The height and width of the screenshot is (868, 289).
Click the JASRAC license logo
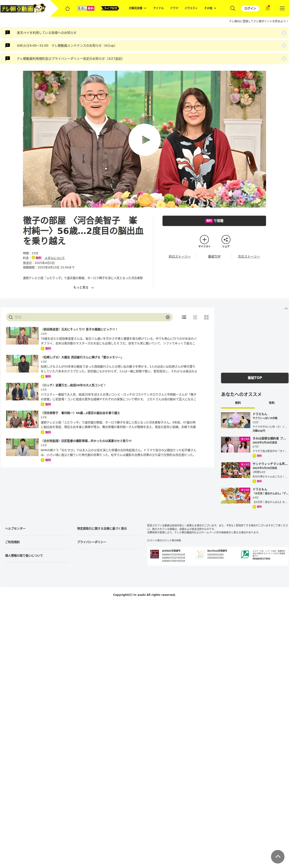(x=154, y=554)
